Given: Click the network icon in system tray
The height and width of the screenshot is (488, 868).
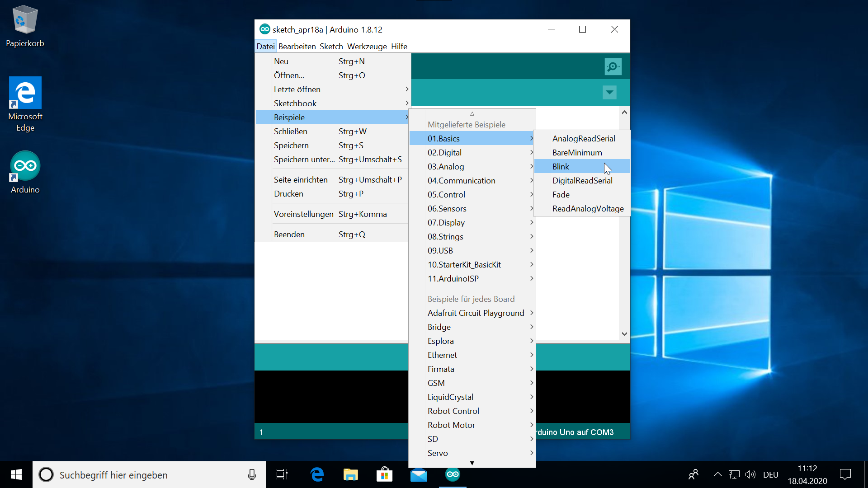Looking at the screenshot, I should point(734,474).
